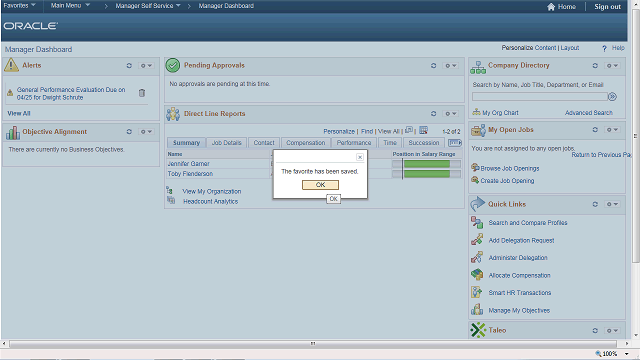Click View All in Direct Line Reports
Screen dimensions: 640x360
tap(389, 131)
